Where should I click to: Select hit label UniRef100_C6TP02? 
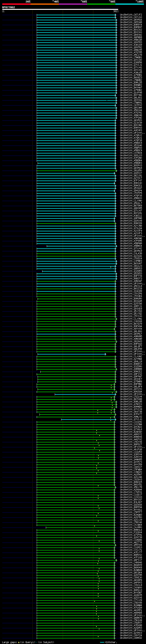tap(131, 105)
